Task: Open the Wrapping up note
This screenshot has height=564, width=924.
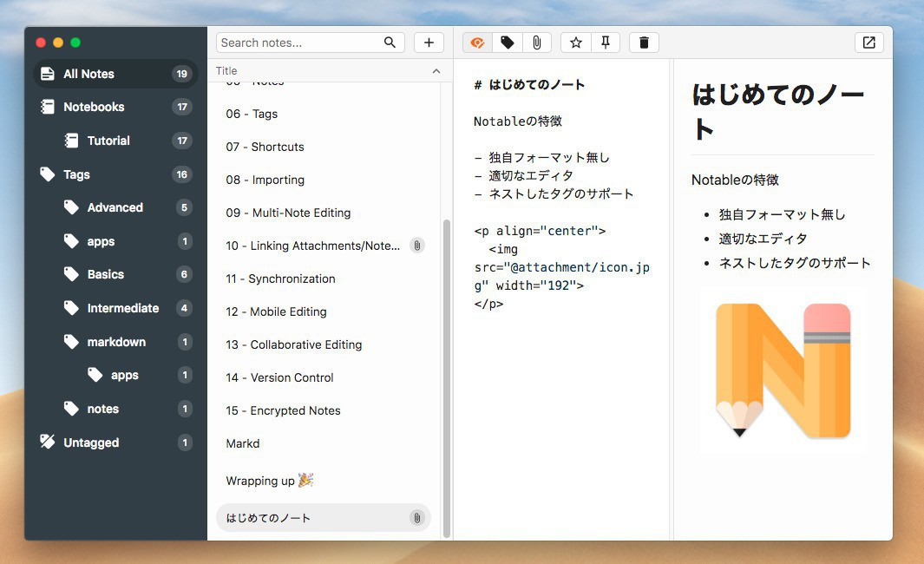Action: coord(260,481)
